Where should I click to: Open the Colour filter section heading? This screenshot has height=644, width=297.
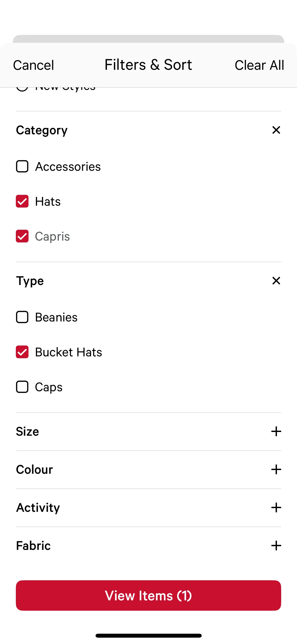tap(34, 470)
